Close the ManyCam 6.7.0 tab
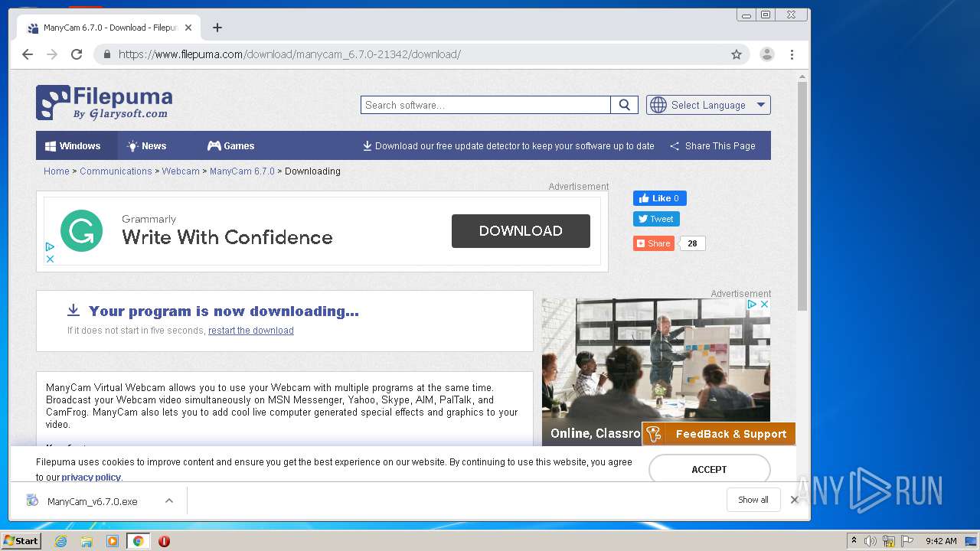 point(188,28)
